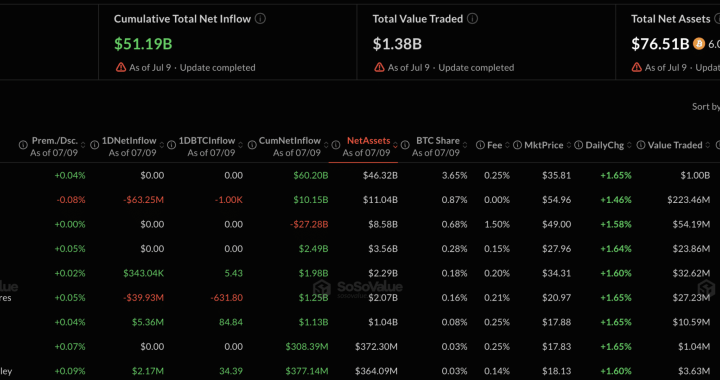Toggle sort arrows on DailyChg column
Viewport: 720px width, 380px height.
pos(629,145)
